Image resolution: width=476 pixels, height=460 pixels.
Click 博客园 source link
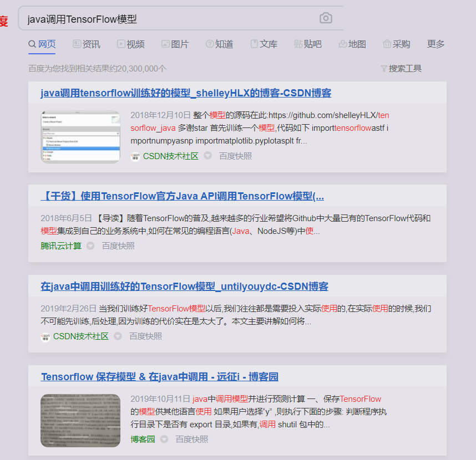click(143, 439)
